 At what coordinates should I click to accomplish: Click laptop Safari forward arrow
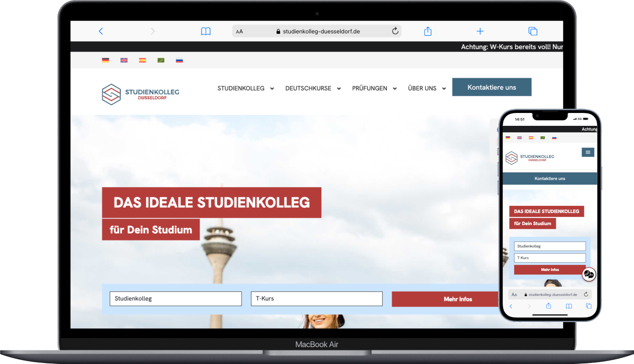tap(153, 31)
